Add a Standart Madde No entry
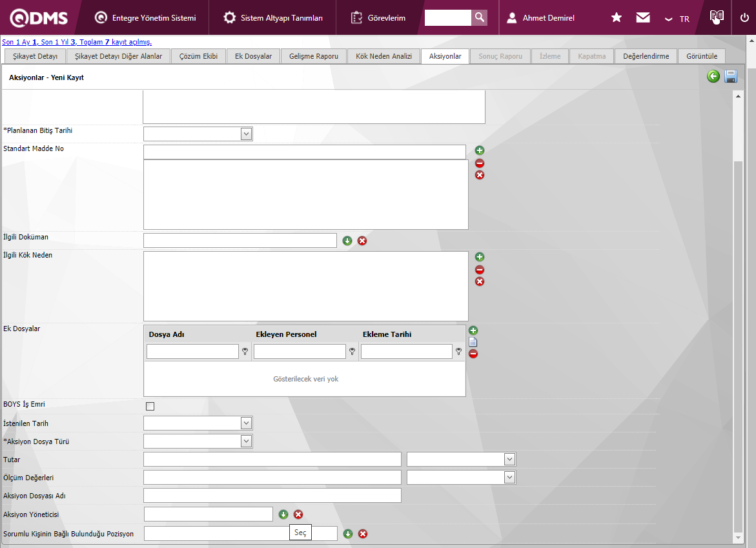756x548 pixels. 479,150
